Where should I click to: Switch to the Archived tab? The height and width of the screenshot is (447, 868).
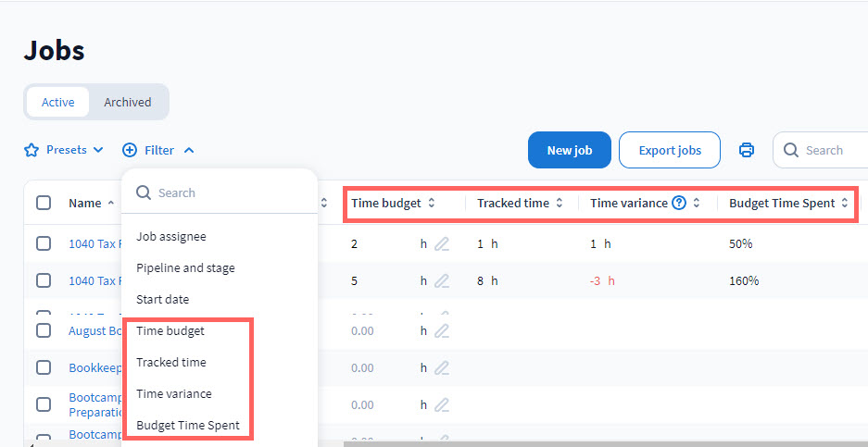[x=127, y=102]
